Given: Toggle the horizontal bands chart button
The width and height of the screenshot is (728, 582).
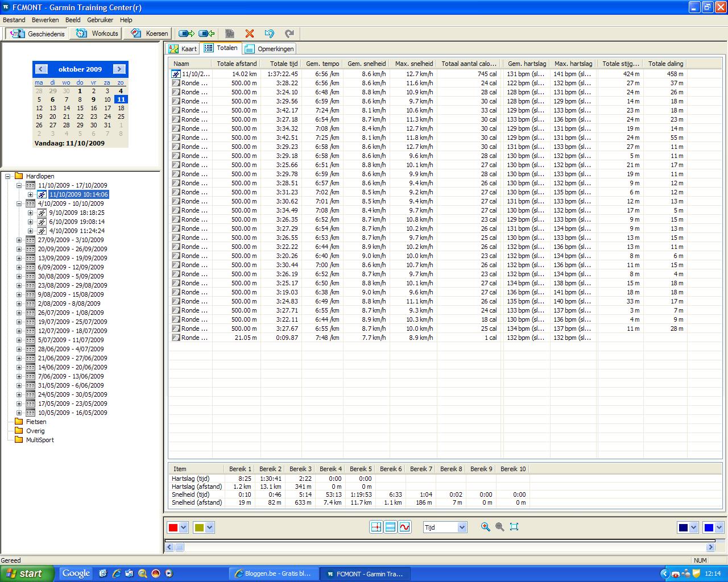Looking at the screenshot, I should pos(390,527).
